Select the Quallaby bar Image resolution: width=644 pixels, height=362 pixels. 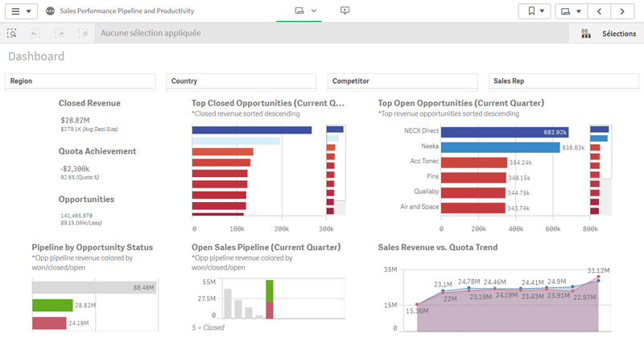[x=473, y=192]
